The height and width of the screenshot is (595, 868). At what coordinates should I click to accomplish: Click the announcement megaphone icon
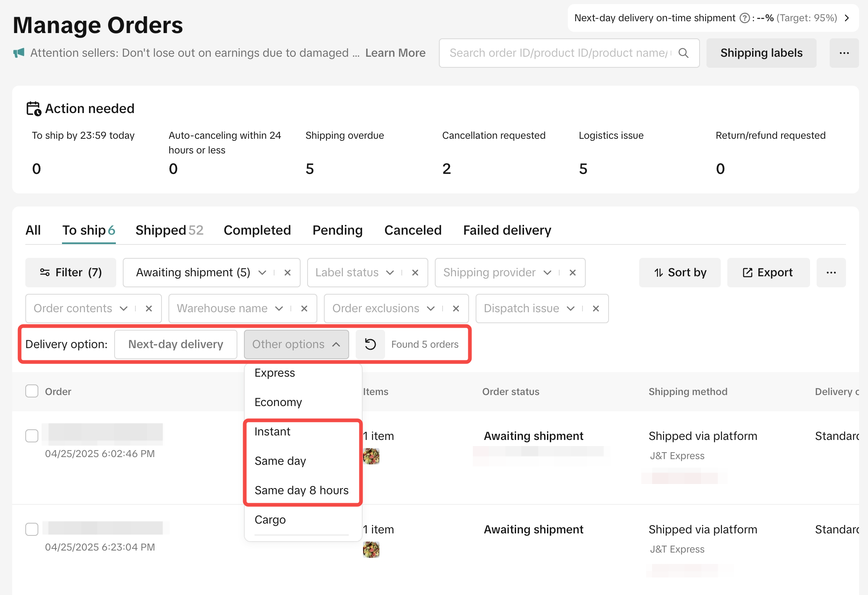[x=19, y=53]
